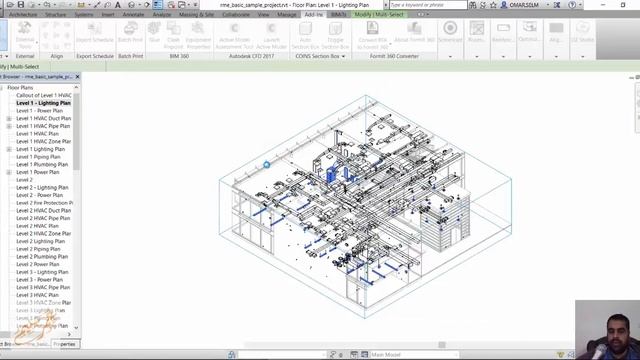Expand the dropdown arrow under DZ Studio panel

point(582,56)
